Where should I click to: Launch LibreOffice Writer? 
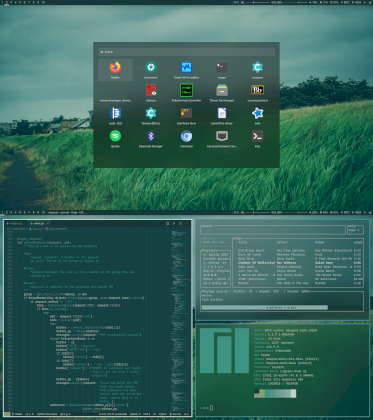point(222,116)
